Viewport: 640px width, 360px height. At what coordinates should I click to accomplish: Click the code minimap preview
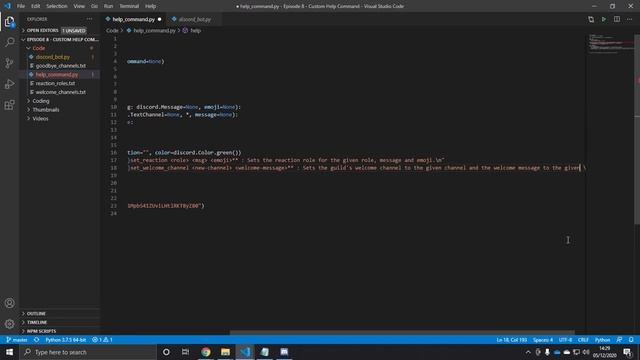pos(610,44)
